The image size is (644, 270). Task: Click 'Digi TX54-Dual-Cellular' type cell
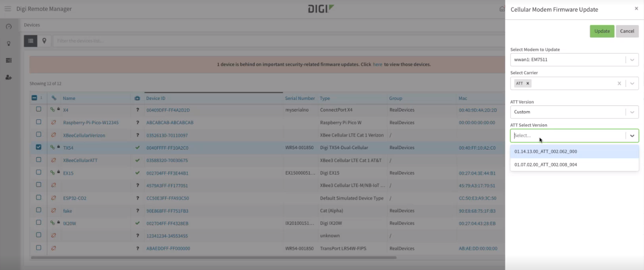pos(344,148)
